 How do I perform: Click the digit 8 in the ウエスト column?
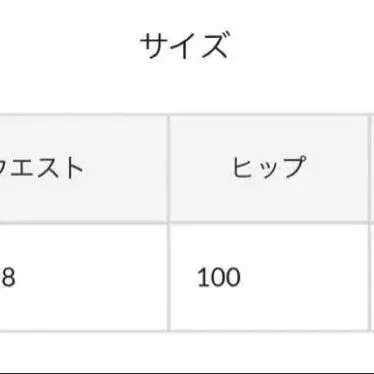tap(8, 277)
